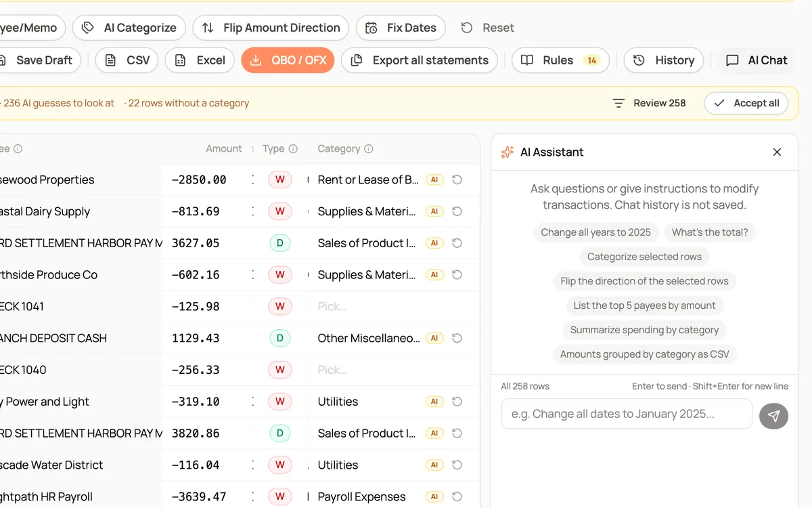The image size is (812, 508).
Task: Open Sales of Product category on 3627.05 row
Action: point(367,243)
